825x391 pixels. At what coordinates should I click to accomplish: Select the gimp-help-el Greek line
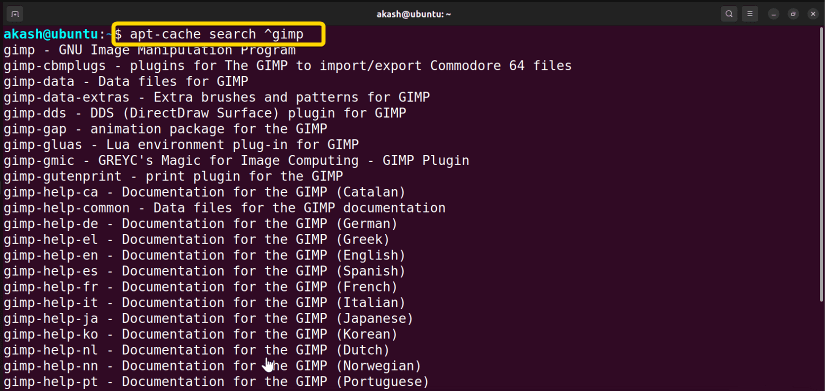(x=197, y=239)
